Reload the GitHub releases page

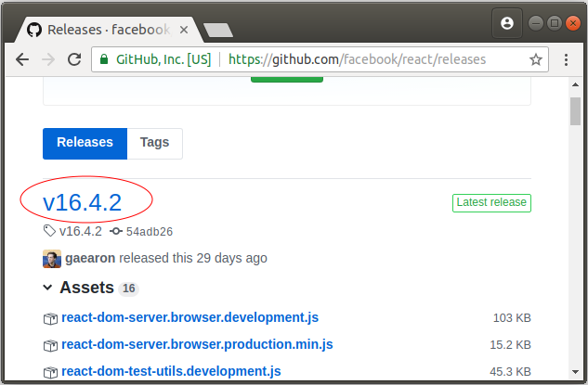74,59
